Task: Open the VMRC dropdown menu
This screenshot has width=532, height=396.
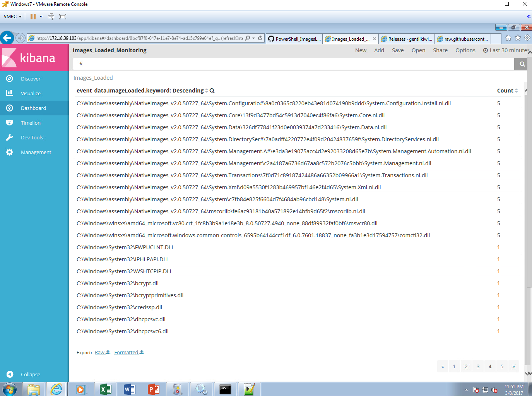Action: pos(13,17)
